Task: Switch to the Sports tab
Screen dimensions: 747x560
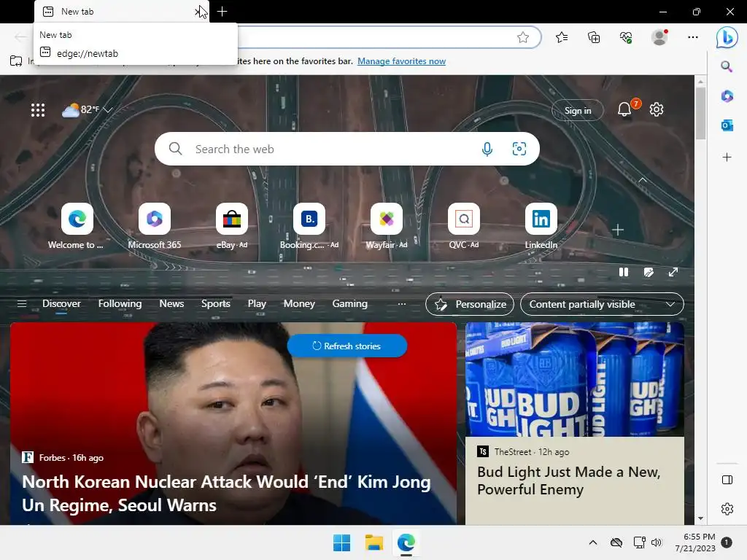Action: tap(215, 304)
